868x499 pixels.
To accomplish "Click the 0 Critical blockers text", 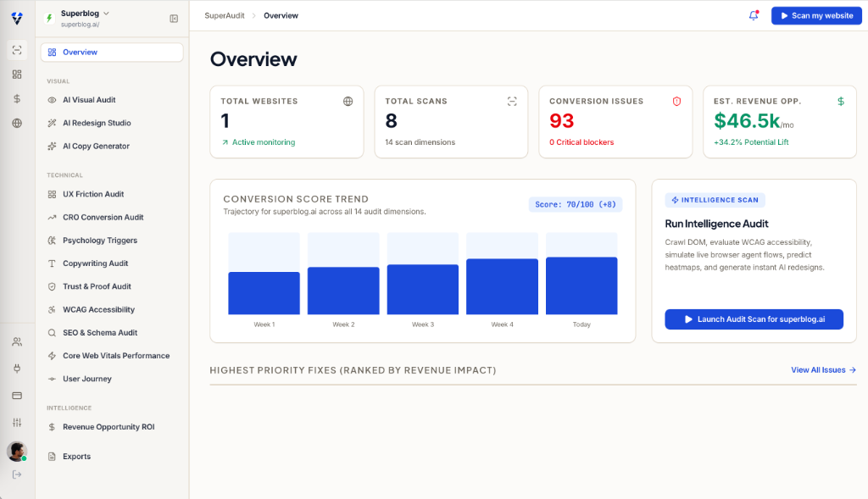I will point(581,142).
